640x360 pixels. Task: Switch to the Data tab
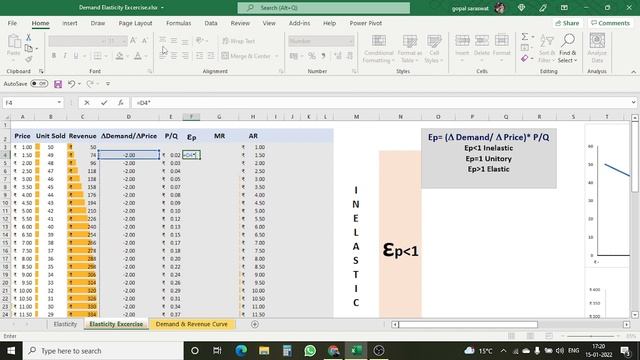(211, 23)
